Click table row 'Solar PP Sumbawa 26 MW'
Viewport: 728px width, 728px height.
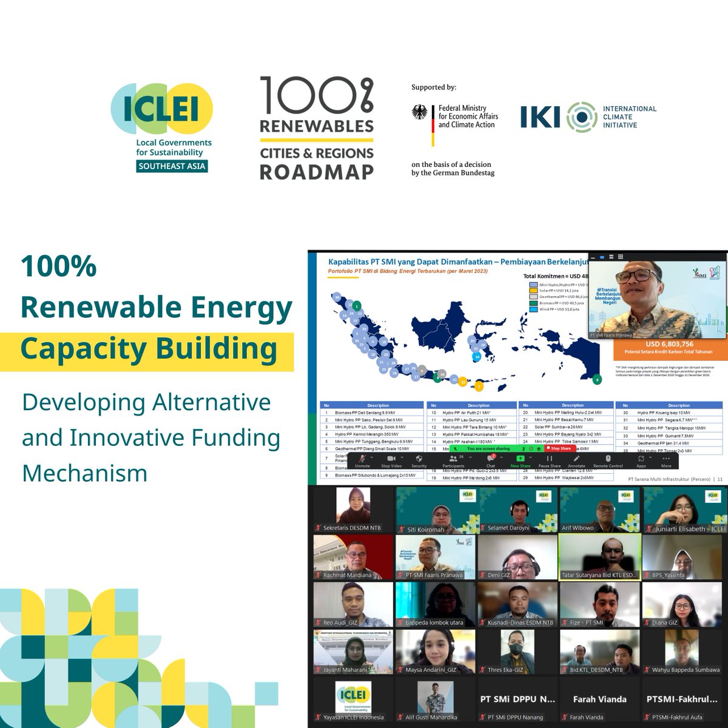565,427
